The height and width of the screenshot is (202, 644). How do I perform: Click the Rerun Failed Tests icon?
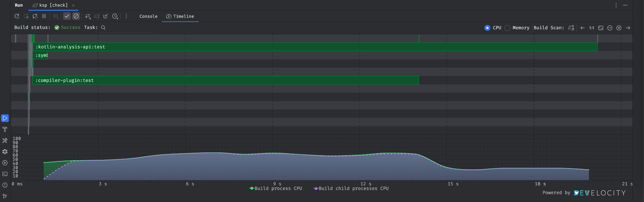(26, 16)
